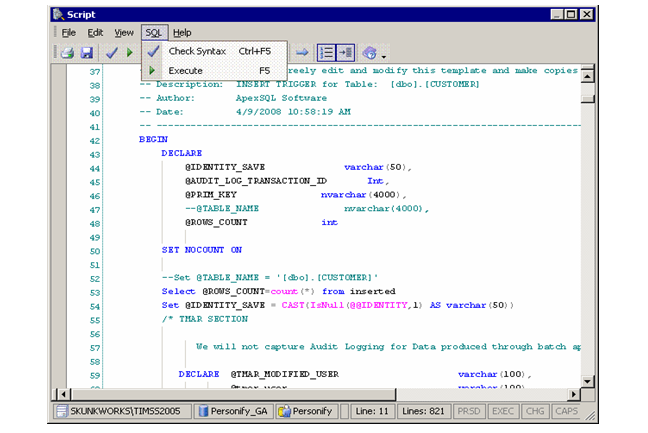Click the database icon beside Personify_GA
The height and width of the screenshot is (433, 648).
coord(203,411)
